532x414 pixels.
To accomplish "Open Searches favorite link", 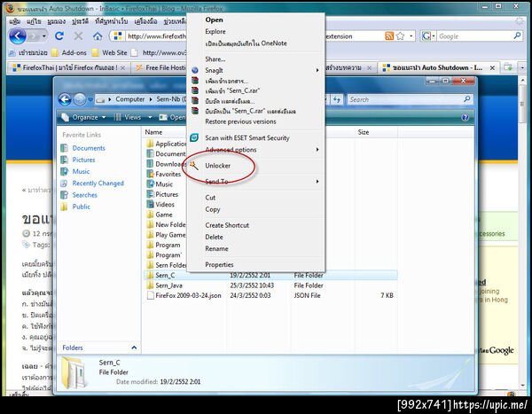I will coord(84,195).
